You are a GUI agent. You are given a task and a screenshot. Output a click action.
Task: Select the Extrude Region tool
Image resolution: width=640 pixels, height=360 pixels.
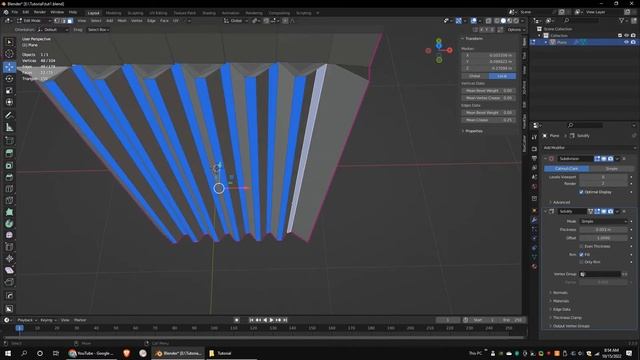9,153
